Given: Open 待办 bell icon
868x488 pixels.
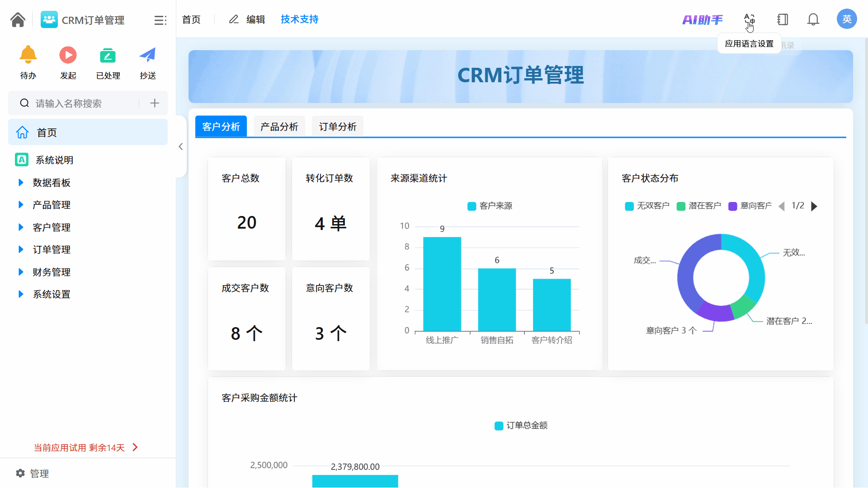Looking at the screenshot, I should pyautogui.click(x=28, y=55).
